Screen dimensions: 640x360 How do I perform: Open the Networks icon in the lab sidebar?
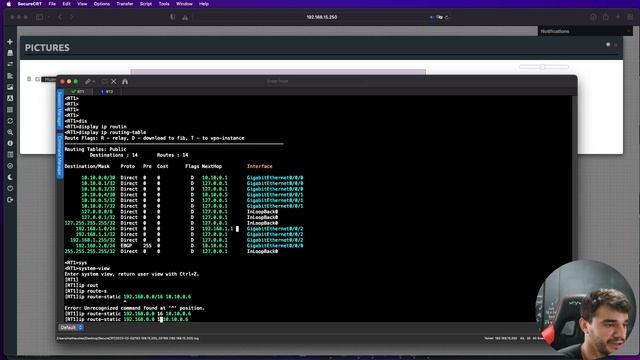coord(10,64)
